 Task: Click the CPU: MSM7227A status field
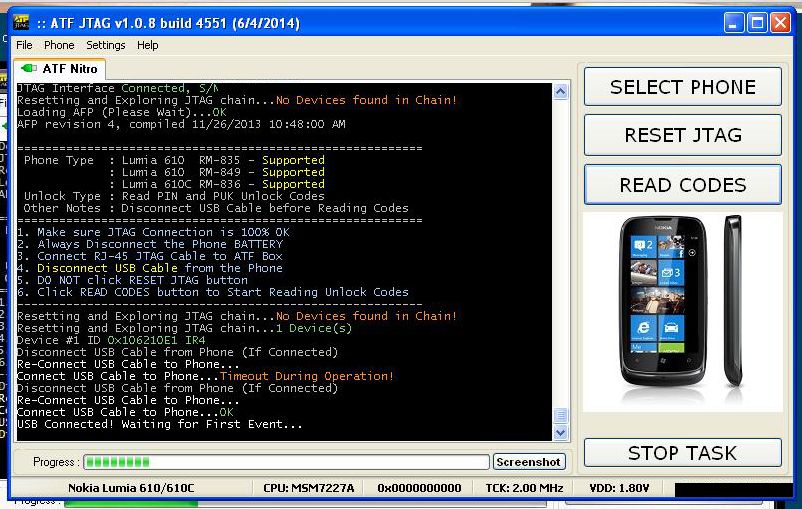point(308,488)
